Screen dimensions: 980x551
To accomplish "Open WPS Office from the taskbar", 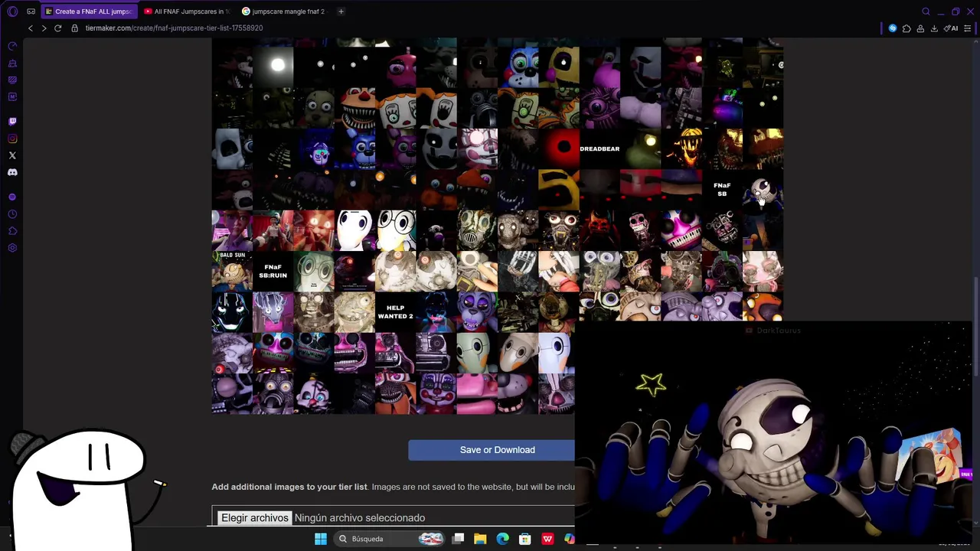I will pyautogui.click(x=547, y=539).
